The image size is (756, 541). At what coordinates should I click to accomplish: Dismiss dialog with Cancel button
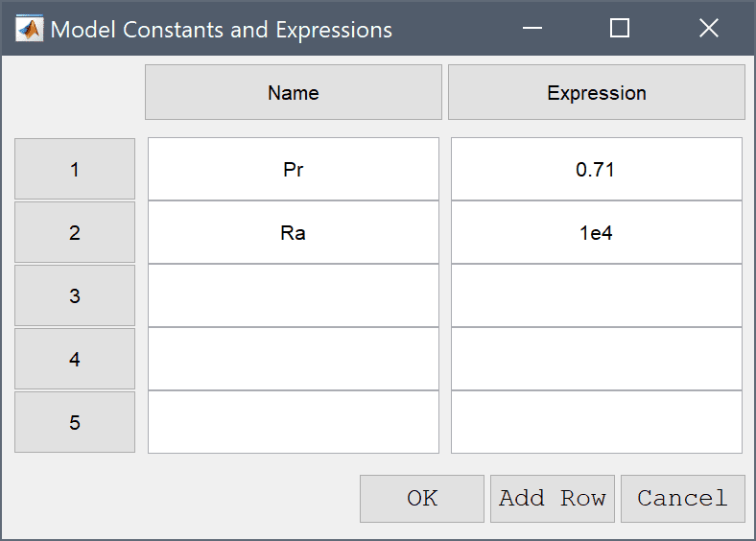pos(683,499)
